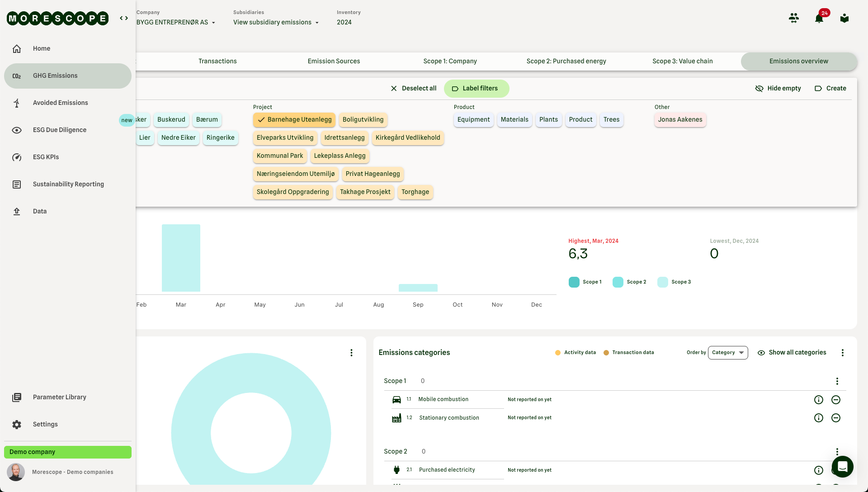
Task: Click the team members icon in header
Action: click(793, 18)
